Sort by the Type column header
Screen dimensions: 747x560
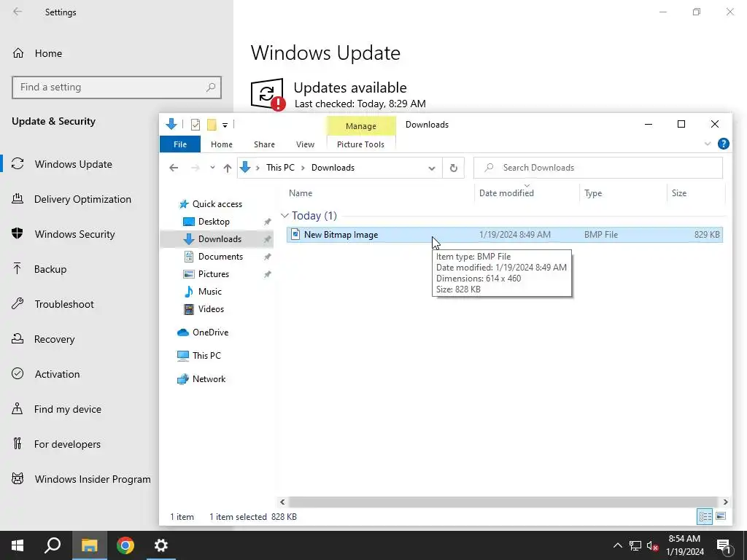tap(593, 192)
